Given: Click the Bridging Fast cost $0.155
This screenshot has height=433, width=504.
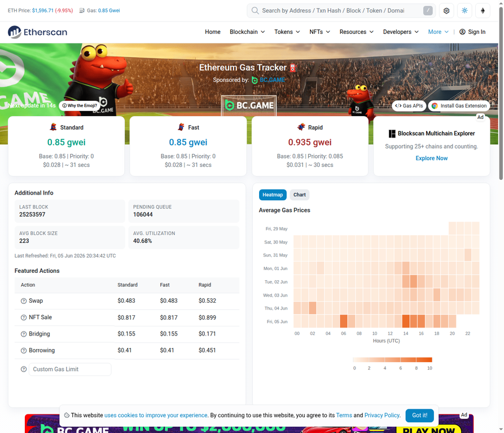Looking at the screenshot, I should (x=169, y=334).
